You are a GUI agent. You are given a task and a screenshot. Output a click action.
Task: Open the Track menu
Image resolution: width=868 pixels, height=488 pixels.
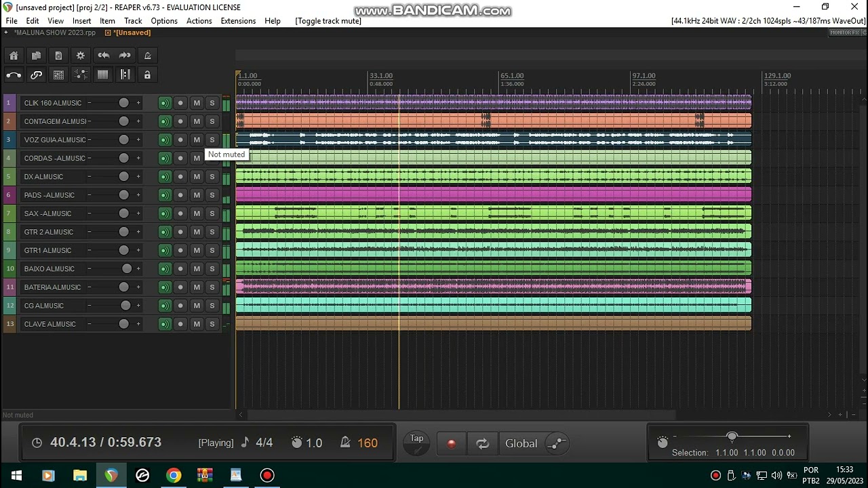(x=133, y=21)
